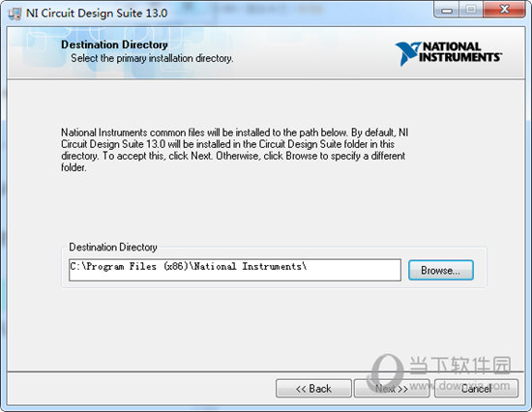Screen dimensions: 532x412
Task: Click the installer icon in title bar
Action: 15,14
